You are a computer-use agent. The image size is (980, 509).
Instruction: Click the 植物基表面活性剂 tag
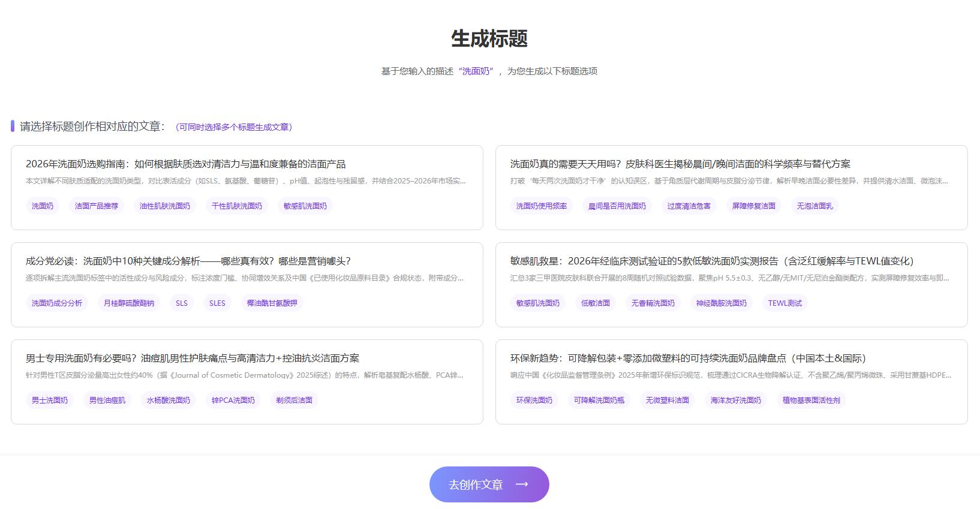click(811, 400)
